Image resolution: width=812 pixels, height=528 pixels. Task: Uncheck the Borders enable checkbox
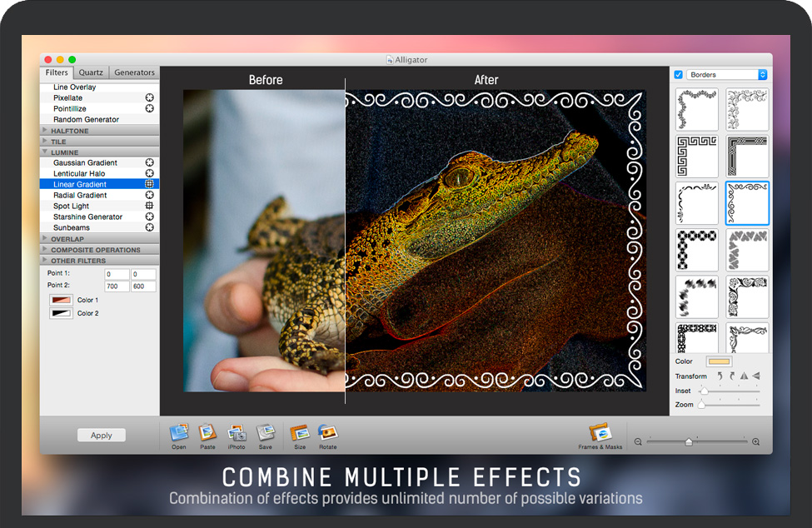tap(678, 75)
